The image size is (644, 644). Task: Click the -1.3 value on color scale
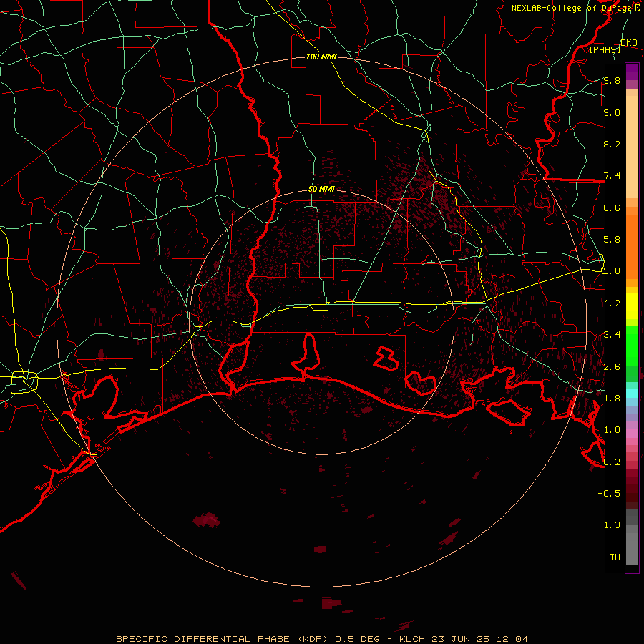[609, 525]
